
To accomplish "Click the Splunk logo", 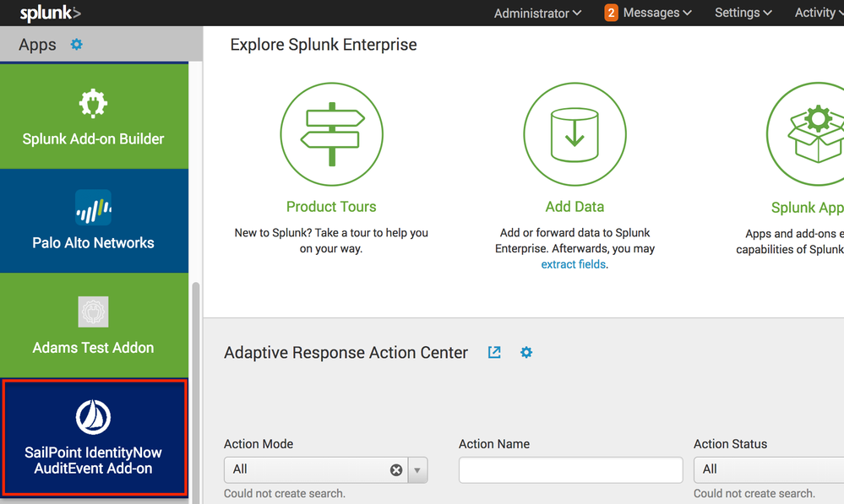I will [x=50, y=13].
